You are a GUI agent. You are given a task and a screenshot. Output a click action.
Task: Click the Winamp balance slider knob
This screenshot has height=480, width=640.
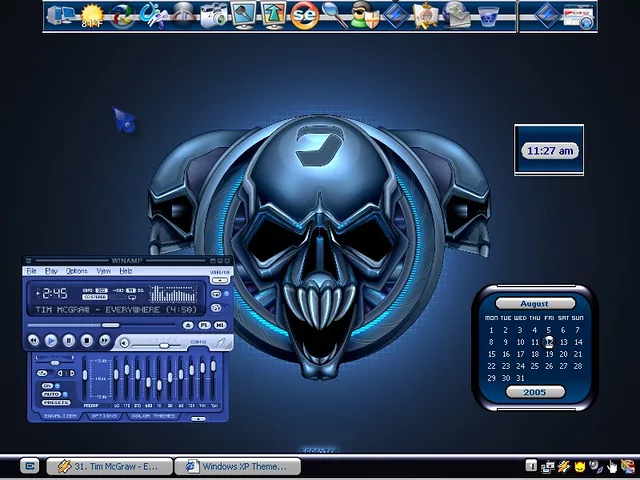55,363
